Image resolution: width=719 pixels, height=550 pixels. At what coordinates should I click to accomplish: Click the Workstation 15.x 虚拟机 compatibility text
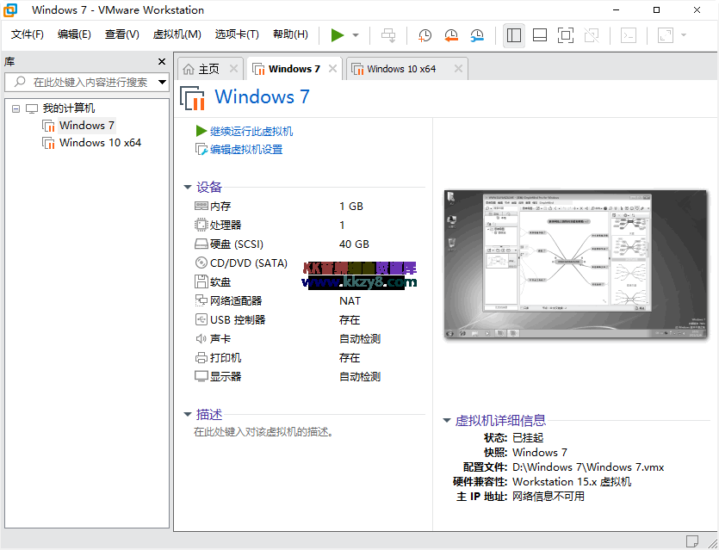tap(571, 482)
